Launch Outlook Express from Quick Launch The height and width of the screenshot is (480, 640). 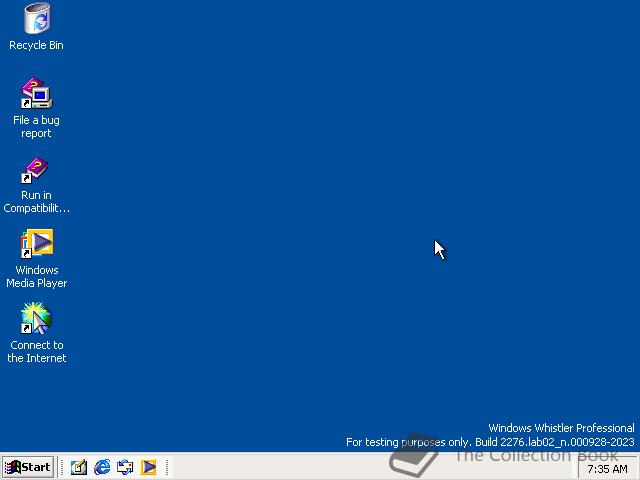click(x=125, y=467)
